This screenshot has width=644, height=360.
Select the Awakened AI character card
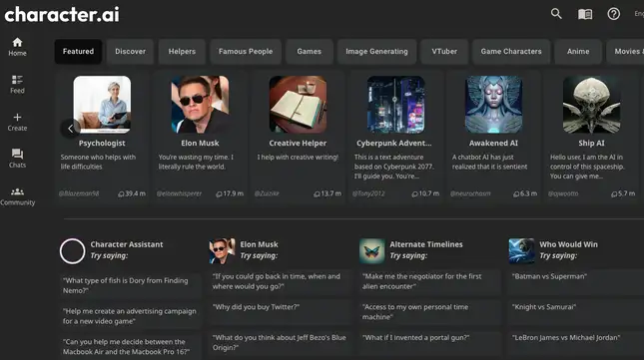click(x=493, y=137)
